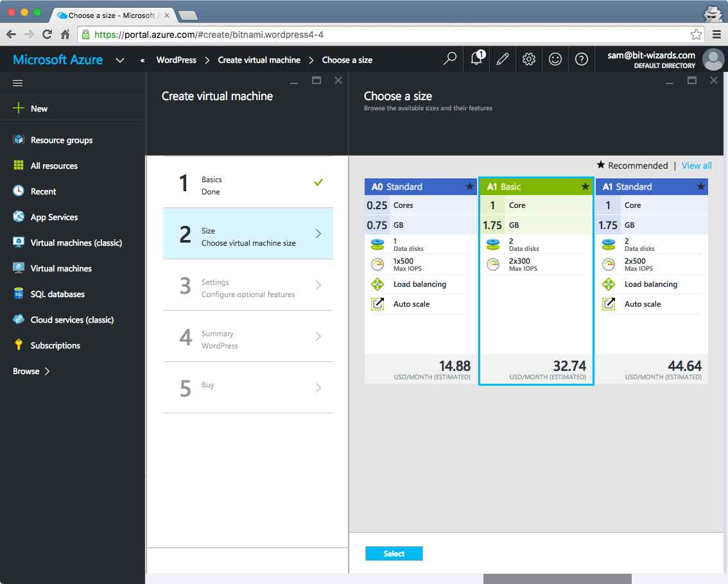The image size is (728, 584).
Task: Click the browser reload icon
Action: [47, 34]
